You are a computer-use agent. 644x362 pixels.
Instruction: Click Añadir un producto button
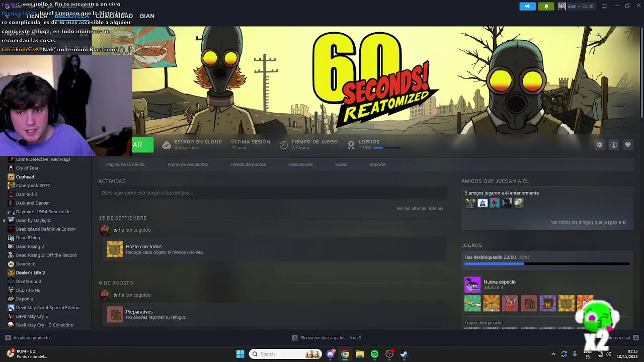[x=27, y=338]
